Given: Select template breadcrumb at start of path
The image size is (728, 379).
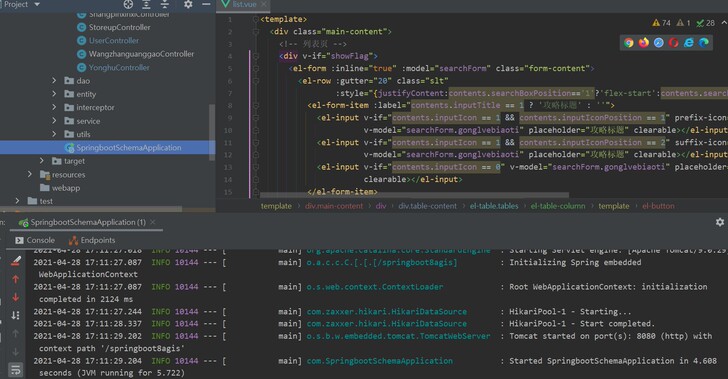Looking at the screenshot, I should tap(276, 206).
